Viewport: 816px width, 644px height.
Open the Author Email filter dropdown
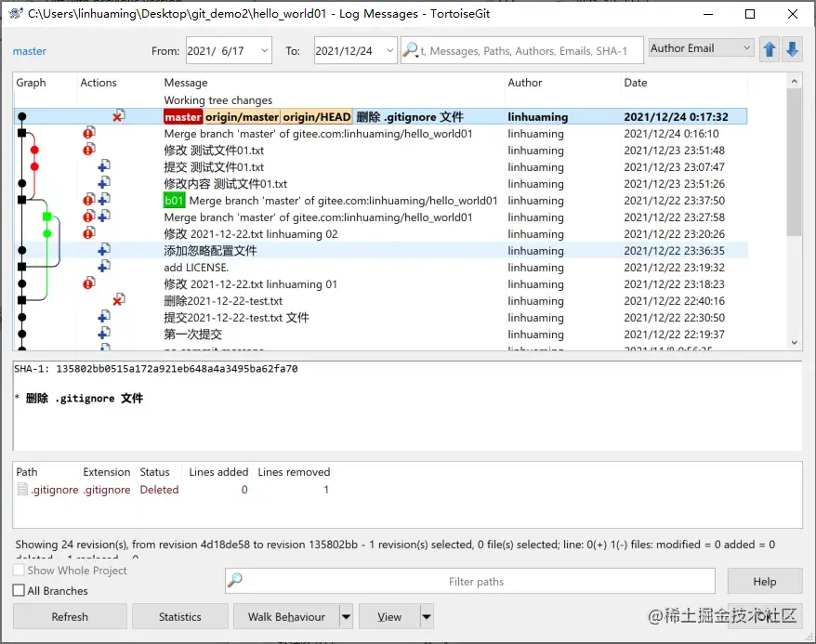pos(747,47)
